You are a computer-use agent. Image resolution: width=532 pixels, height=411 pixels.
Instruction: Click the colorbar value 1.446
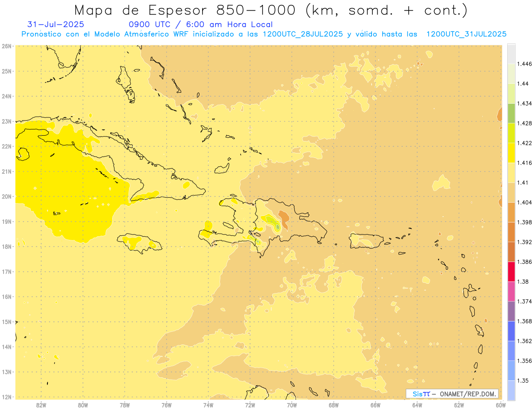(524, 64)
